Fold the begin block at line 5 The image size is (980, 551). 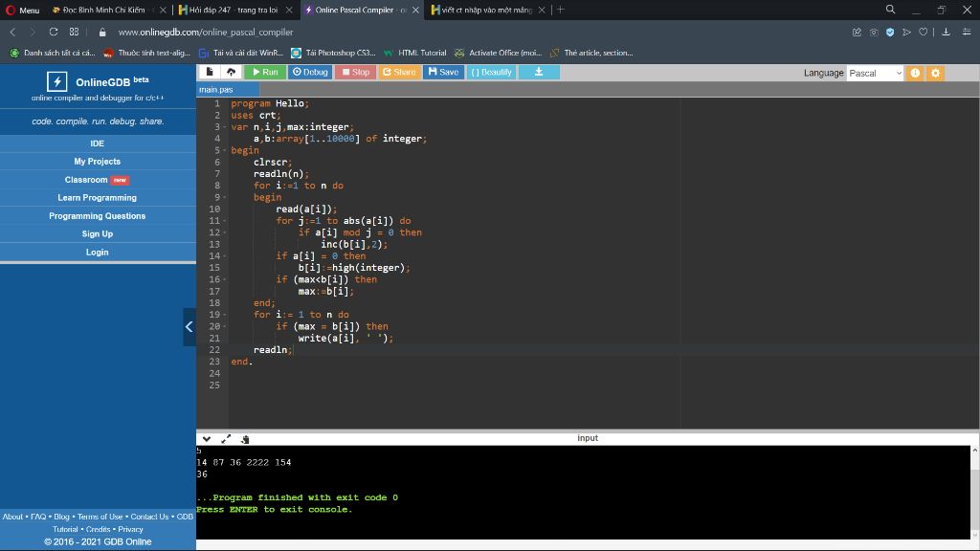tap(225, 150)
